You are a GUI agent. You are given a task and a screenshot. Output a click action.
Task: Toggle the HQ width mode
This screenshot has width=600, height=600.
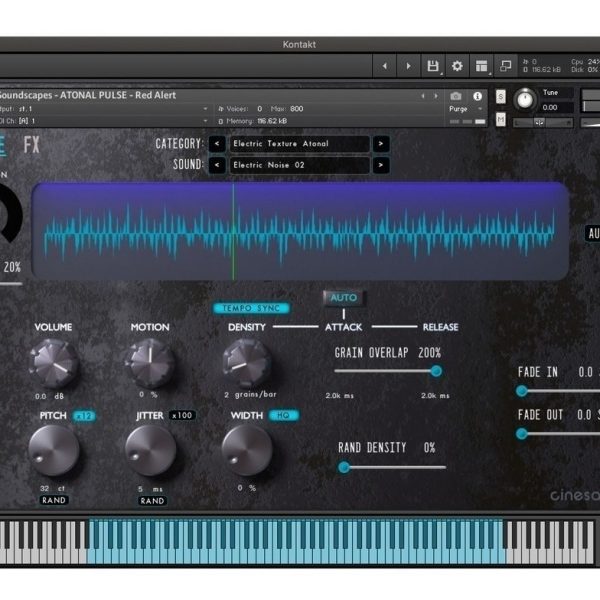coord(283,416)
